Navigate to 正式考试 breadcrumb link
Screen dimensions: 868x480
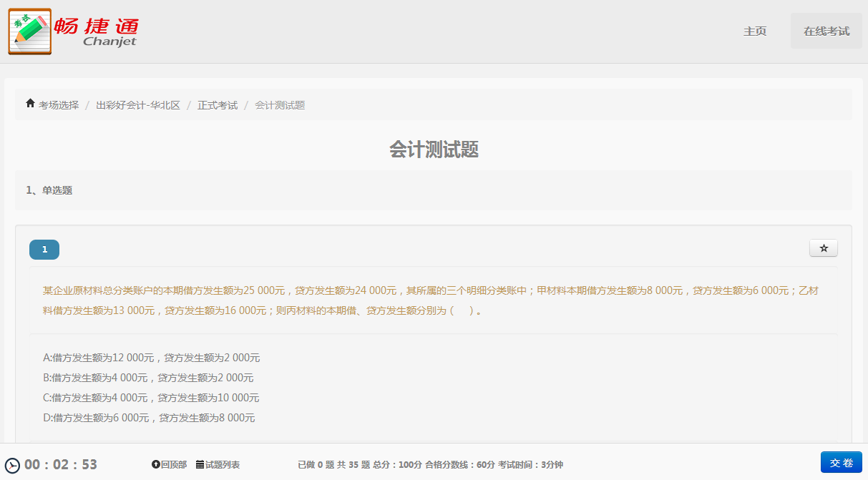pos(218,105)
